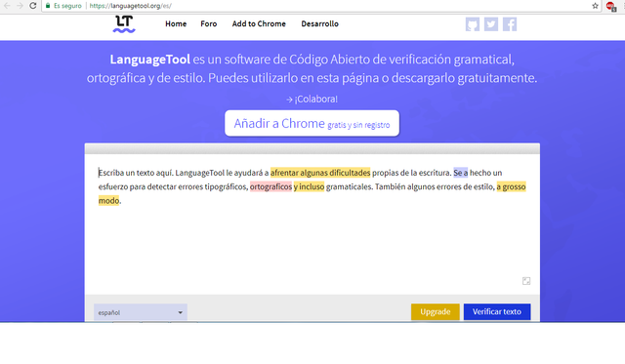Click highlighted phrase 'afrentar algunas dificultades'
The image size is (625, 364).
click(320, 173)
